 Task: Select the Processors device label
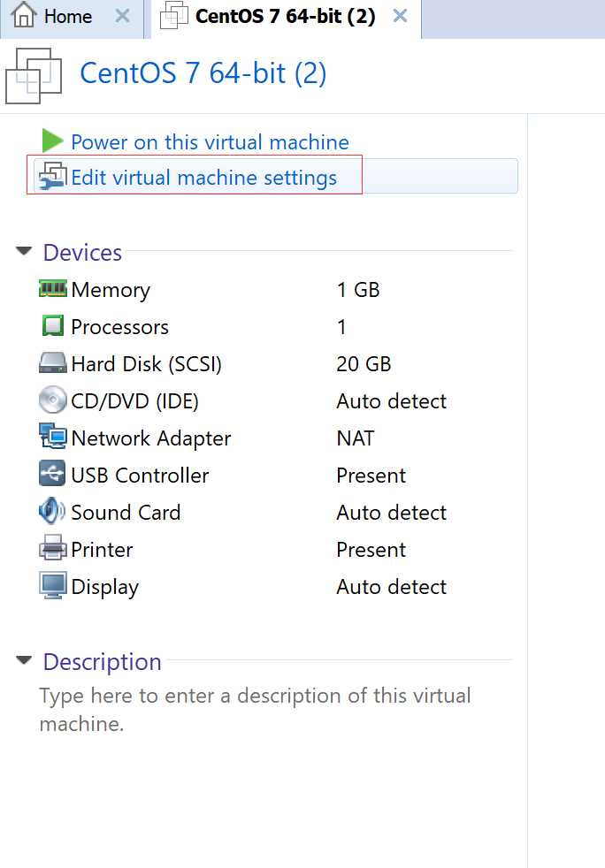(x=119, y=327)
